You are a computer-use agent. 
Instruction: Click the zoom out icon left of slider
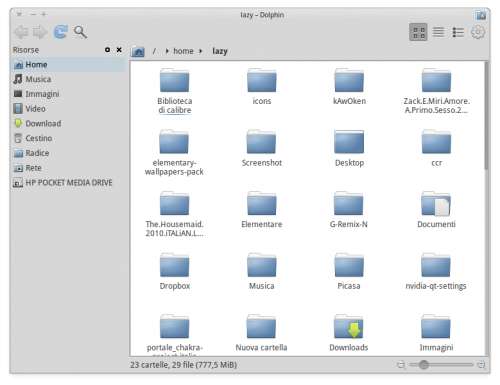click(x=401, y=365)
